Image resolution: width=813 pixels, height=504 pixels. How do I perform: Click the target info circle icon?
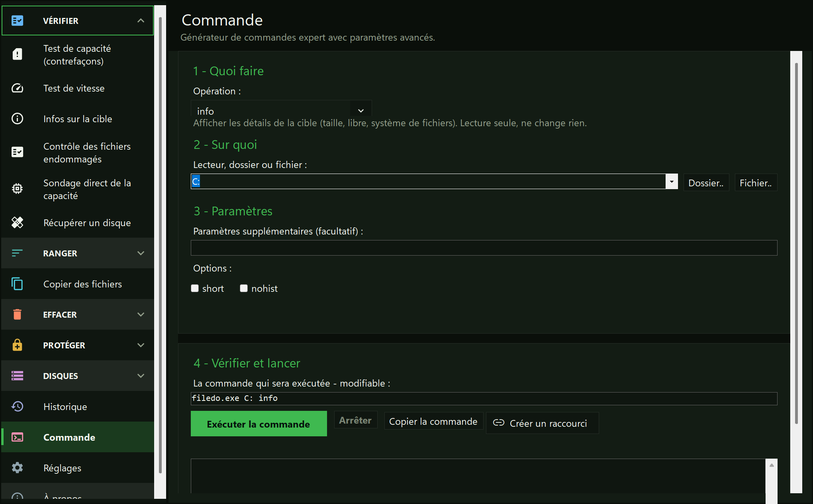click(x=17, y=119)
